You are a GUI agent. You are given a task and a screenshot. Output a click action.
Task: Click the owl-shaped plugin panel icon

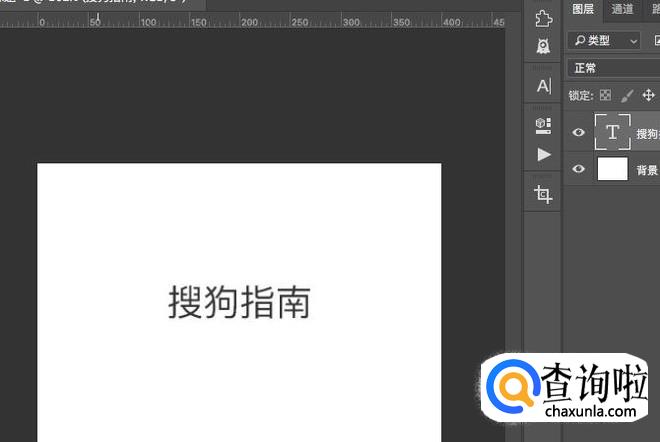click(x=543, y=46)
